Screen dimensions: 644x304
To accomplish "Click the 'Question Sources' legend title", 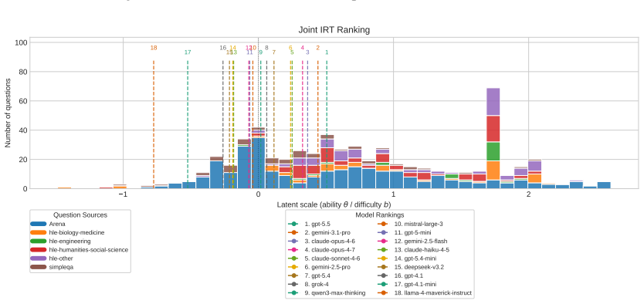I will coord(80,215).
